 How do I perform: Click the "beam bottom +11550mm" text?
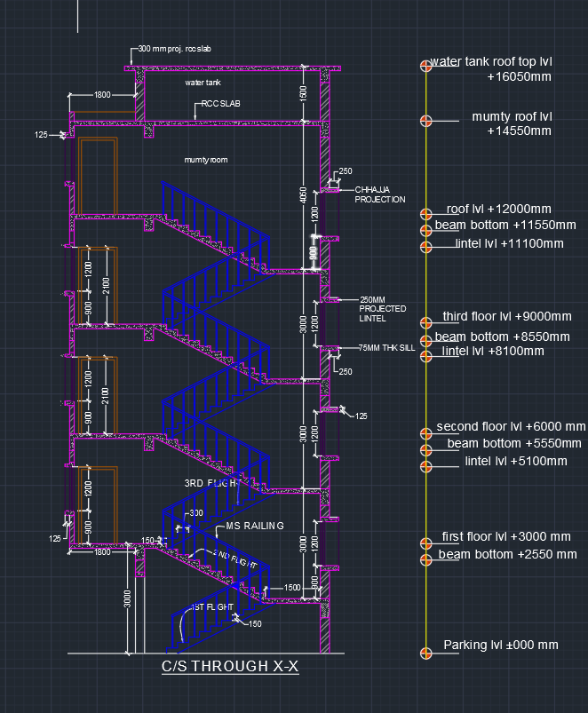coord(505,225)
